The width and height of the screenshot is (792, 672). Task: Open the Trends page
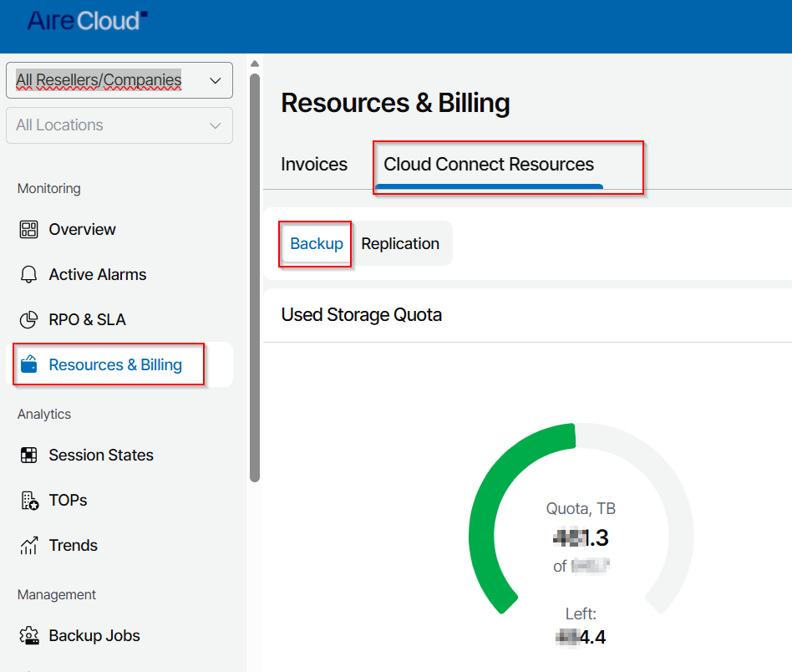(74, 545)
